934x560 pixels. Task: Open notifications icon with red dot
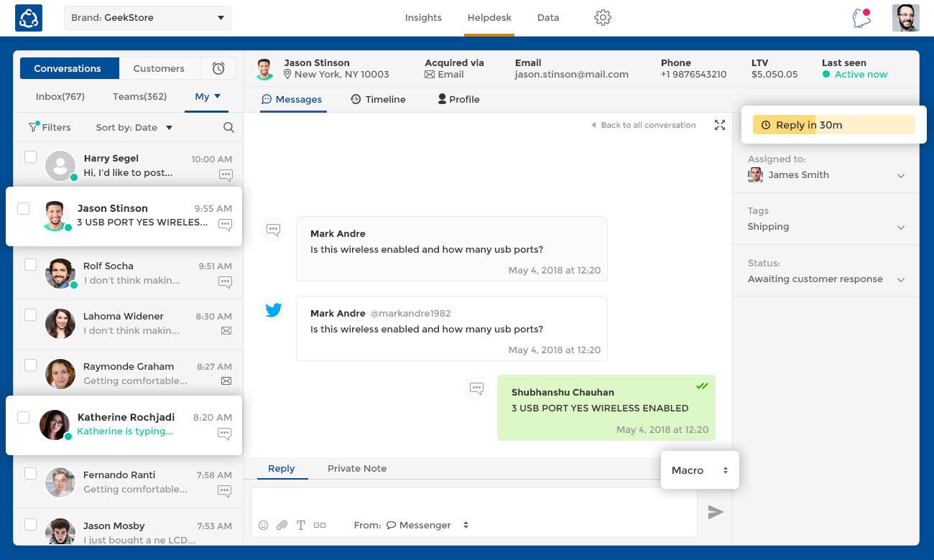pyautogui.click(x=862, y=18)
